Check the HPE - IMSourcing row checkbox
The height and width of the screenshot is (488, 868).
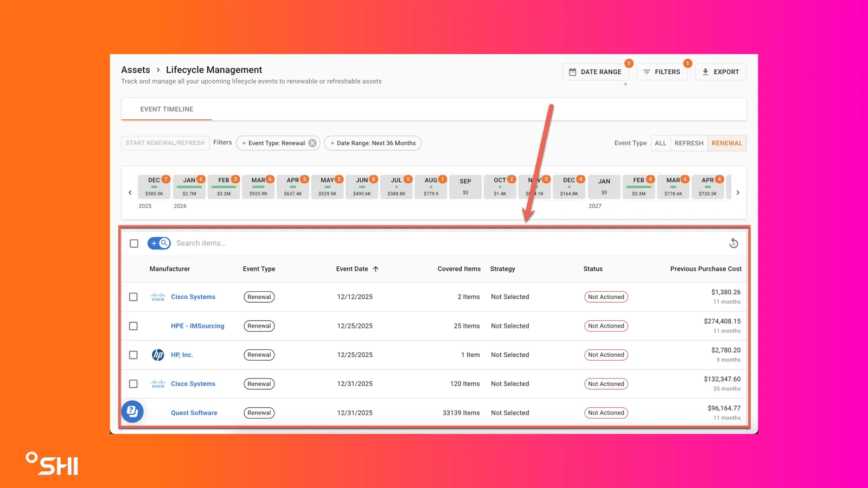tap(133, 326)
